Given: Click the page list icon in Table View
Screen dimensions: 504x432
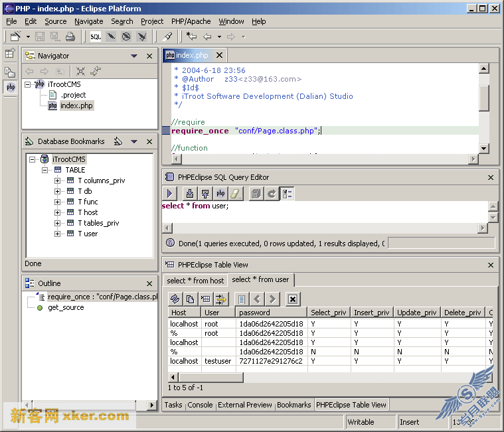Looking at the screenshot, I should coord(242,299).
